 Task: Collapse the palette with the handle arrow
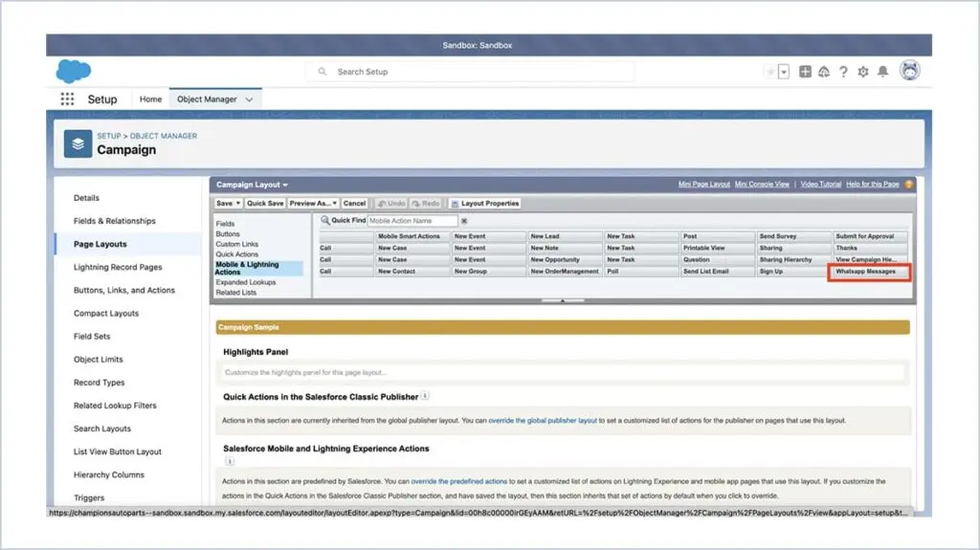point(563,300)
